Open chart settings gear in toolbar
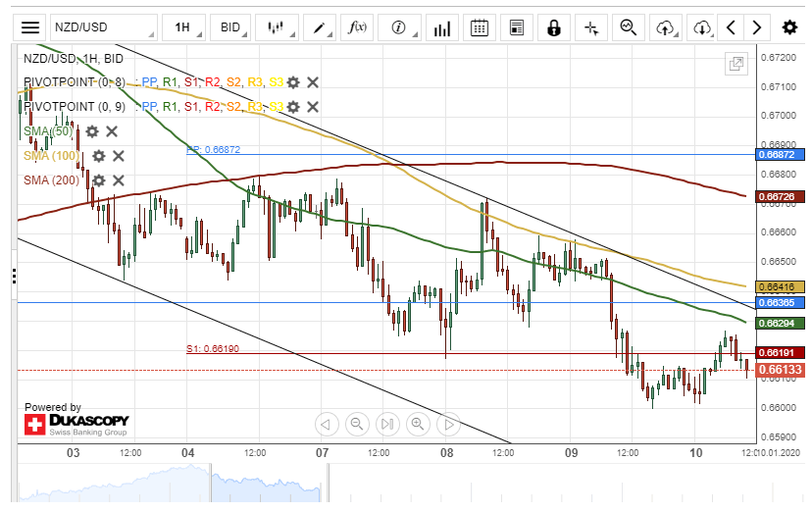812x512 pixels. coord(789,27)
